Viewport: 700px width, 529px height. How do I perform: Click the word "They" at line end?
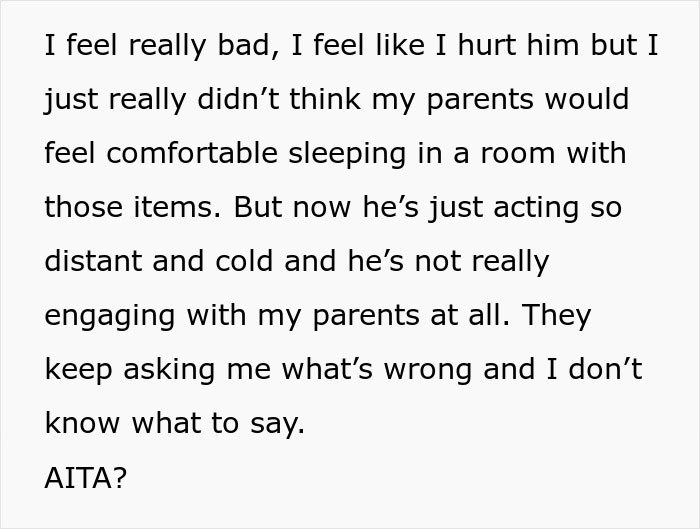click(556, 316)
